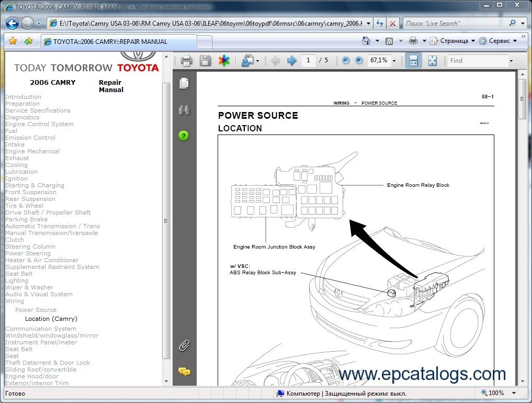The image size is (532, 403).
Task: Open the Audio & Visual System section
Action: [39, 294]
